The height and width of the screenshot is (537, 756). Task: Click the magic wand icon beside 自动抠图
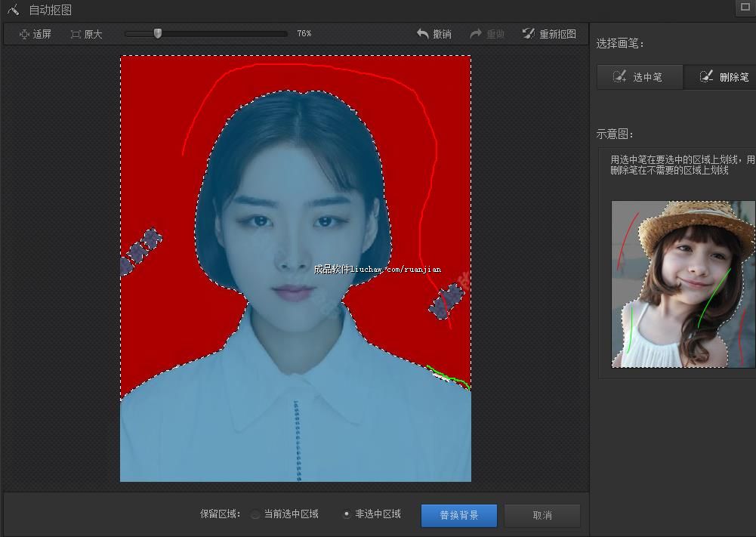point(13,10)
